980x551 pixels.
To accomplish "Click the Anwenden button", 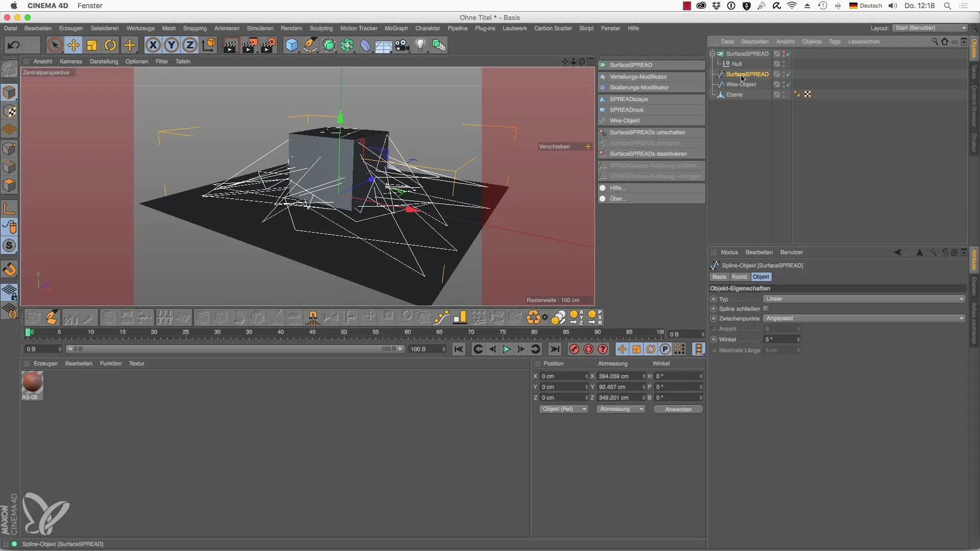I will pyautogui.click(x=678, y=409).
